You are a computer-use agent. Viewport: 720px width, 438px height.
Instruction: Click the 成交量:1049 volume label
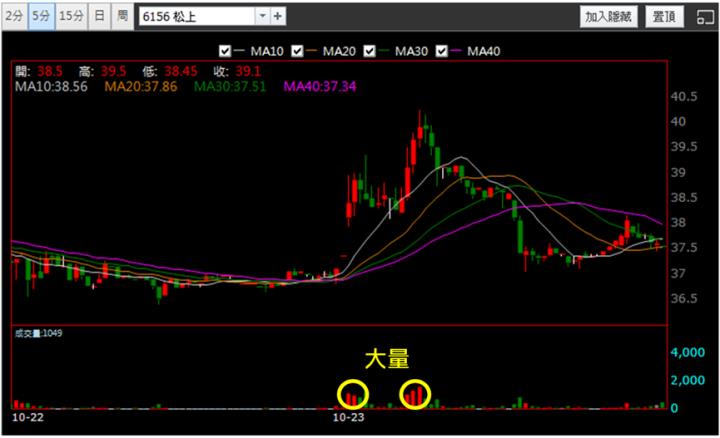pyautogui.click(x=38, y=333)
